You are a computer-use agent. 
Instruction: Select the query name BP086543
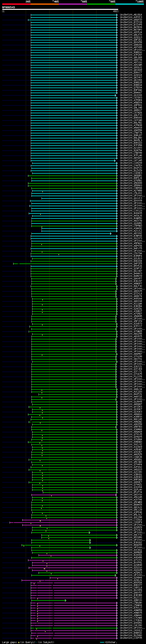pos(8,7)
